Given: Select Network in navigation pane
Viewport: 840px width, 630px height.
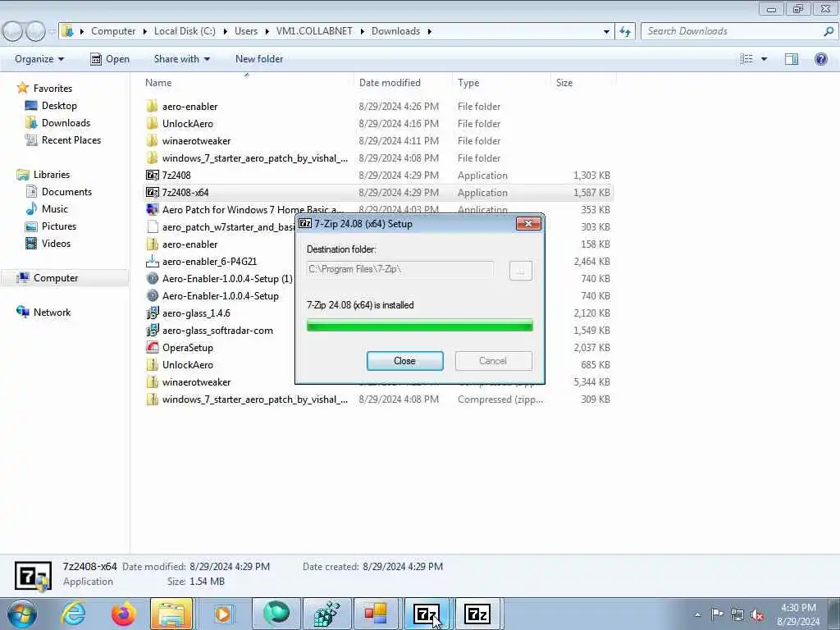Looking at the screenshot, I should [x=52, y=313].
